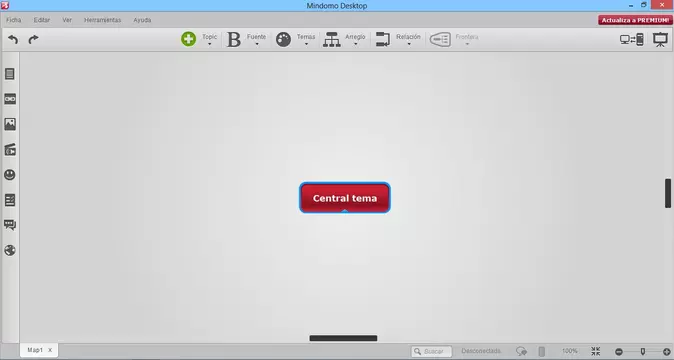Click the redo arrow icon
The image size is (674, 360).
pyautogui.click(x=33, y=40)
